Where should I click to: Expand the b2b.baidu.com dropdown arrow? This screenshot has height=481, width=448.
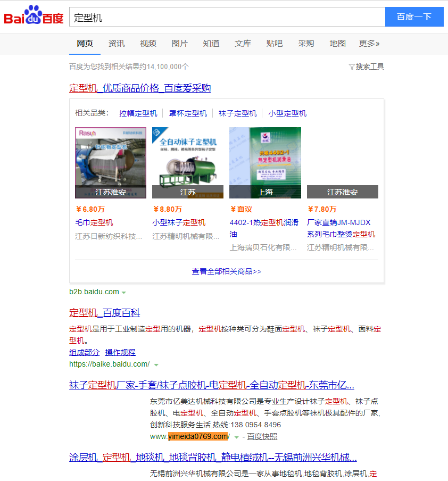(123, 293)
